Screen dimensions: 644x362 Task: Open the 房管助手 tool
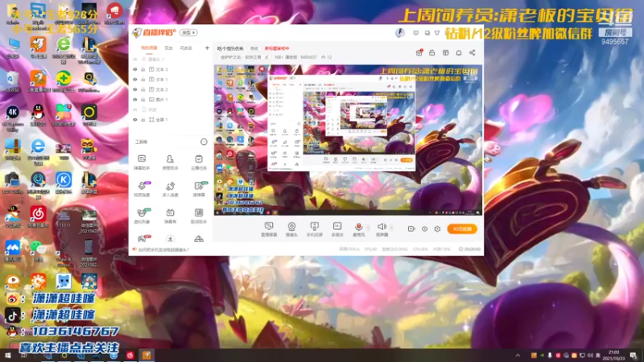pos(170,162)
